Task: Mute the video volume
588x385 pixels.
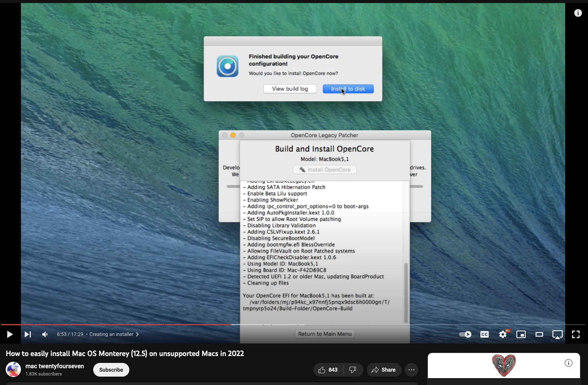Action: pos(45,334)
